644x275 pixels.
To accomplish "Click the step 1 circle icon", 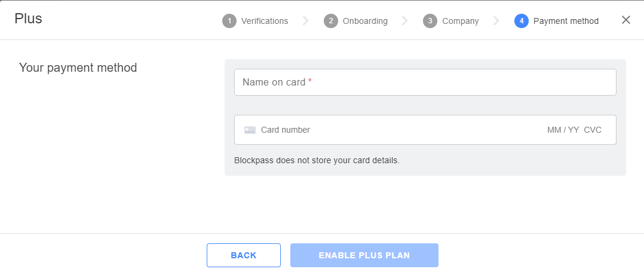I will (x=229, y=21).
